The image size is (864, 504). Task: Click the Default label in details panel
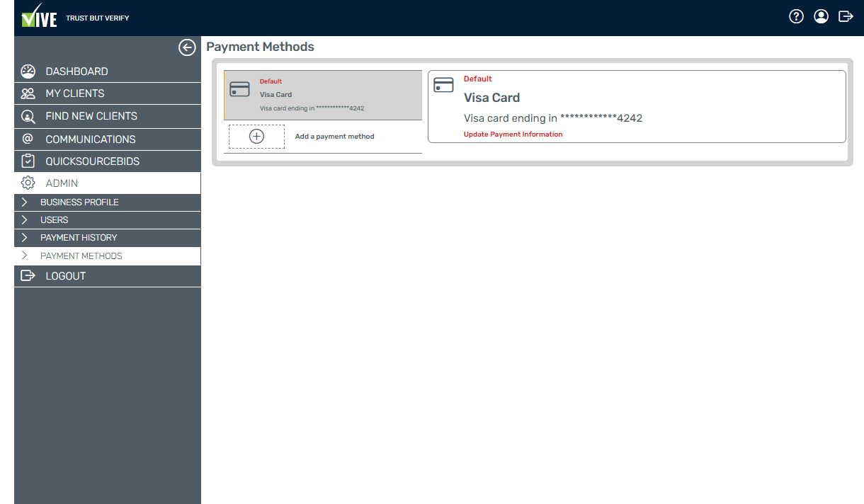pos(478,79)
